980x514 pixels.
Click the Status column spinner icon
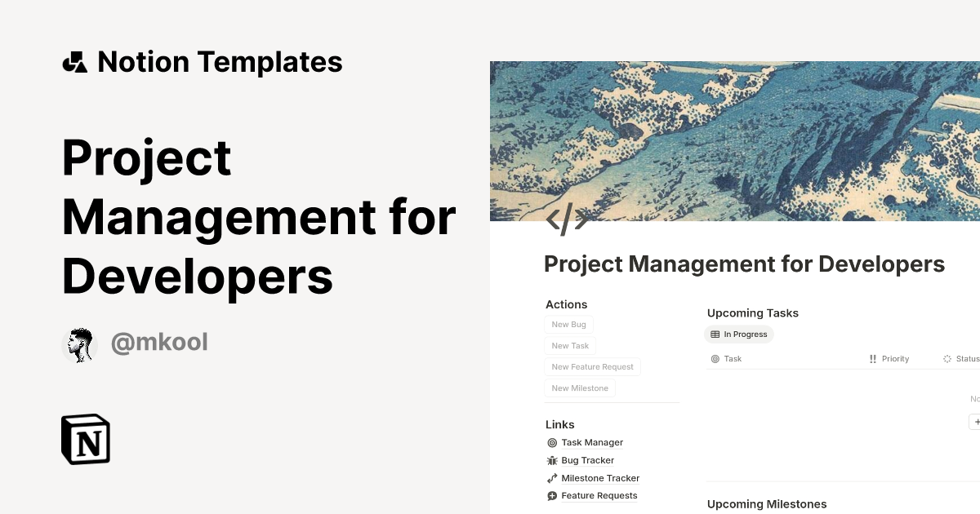point(947,359)
